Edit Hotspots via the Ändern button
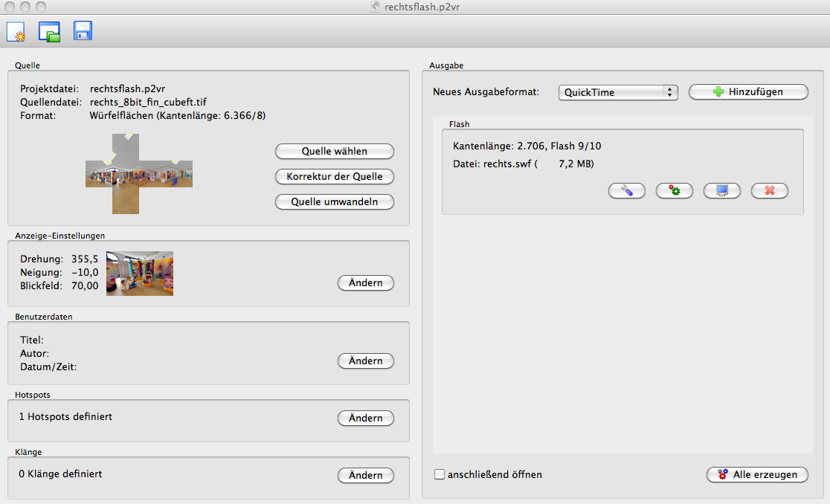Image resolution: width=830 pixels, height=504 pixels. click(x=366, y=419)
